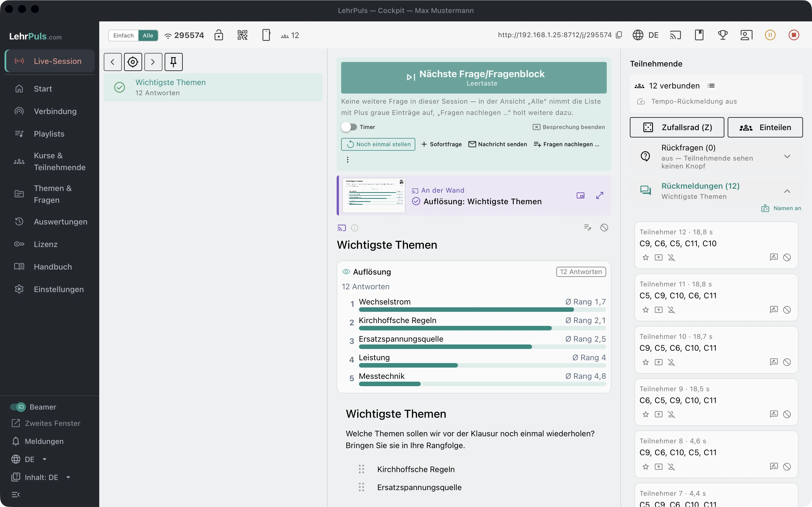Click the Noch einmal stellen button
The height and width of the screenshot is (507, 812).
(x=378, y=144)
